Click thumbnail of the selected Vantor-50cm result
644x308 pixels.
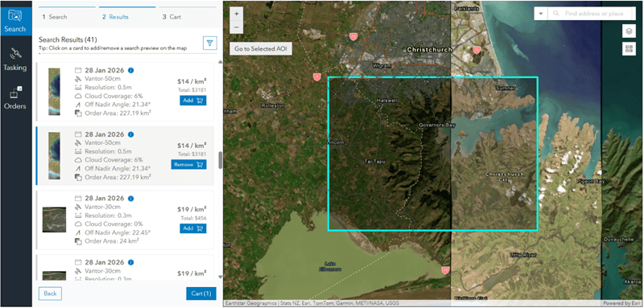pyautogui.click(x=54, y=156)
